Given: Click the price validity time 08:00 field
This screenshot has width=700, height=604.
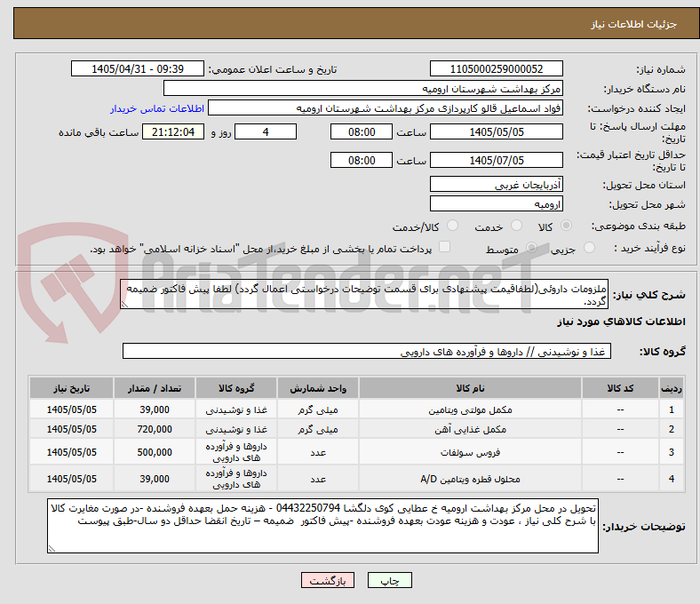Looking at the screenshot, I should (362, 160).
